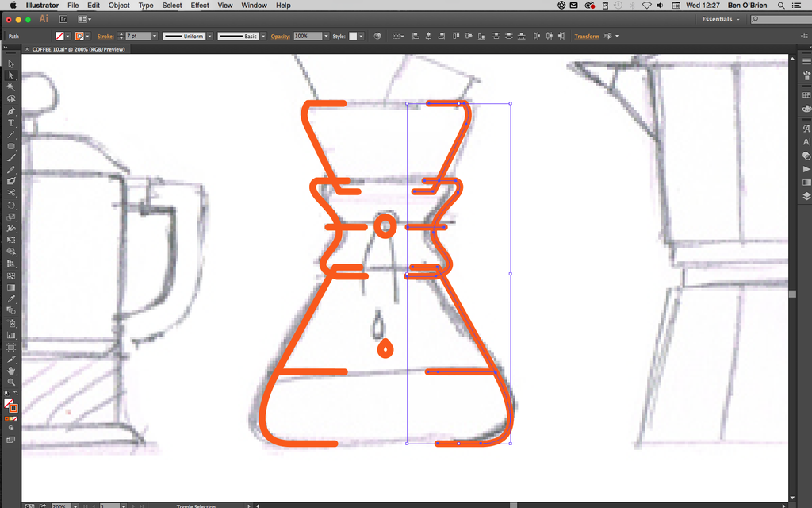The width and height of the screenshot is (812, 508).
Task: Select the Type tool
Action: pos(11,123)
